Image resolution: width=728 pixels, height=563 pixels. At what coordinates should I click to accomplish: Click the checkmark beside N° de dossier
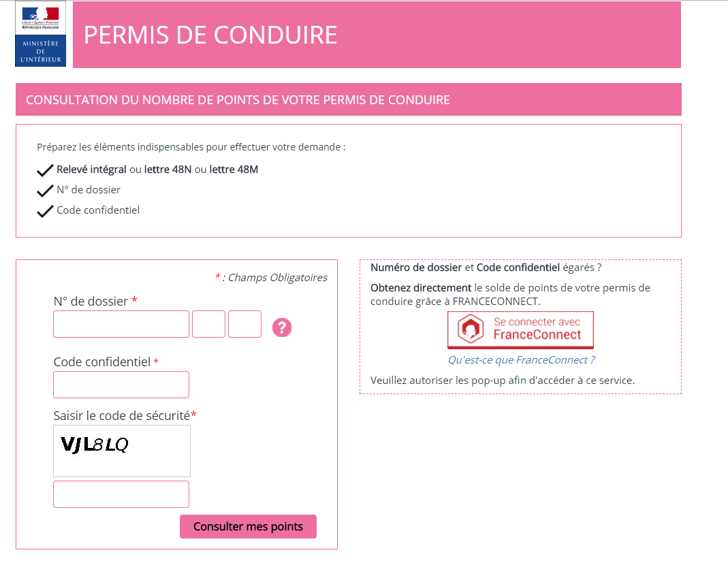(44, 190)
